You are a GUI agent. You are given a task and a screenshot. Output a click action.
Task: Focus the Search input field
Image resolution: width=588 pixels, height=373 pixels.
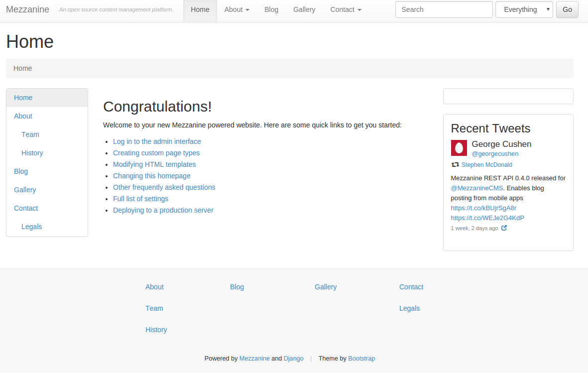click(x=444, y=9)
